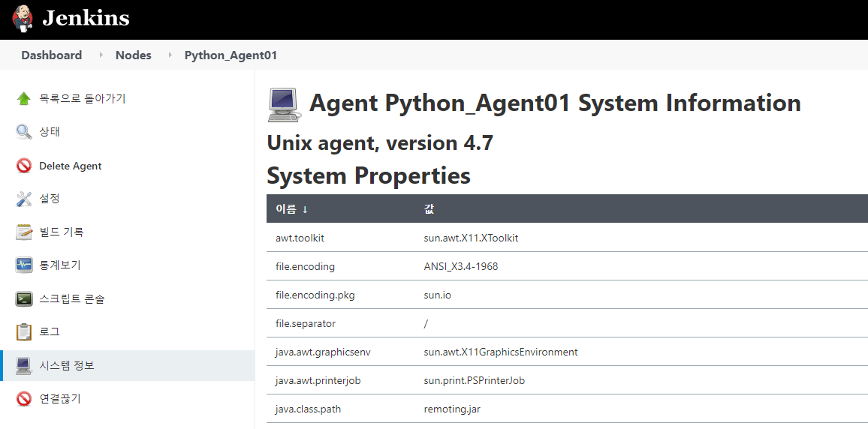Click the sun.print.PSPrinterJob value
The height and width of the screenshot is (429, 868).
[x=474, y=381]
